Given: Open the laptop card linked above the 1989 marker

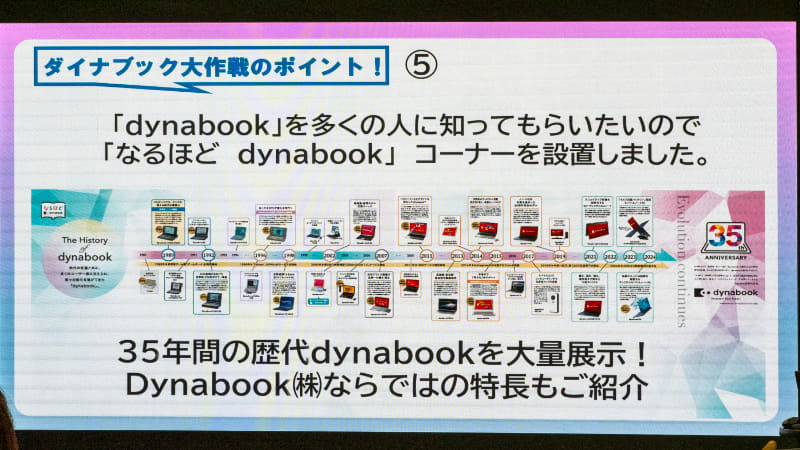Looking at the screenshot, I should 168,222.
